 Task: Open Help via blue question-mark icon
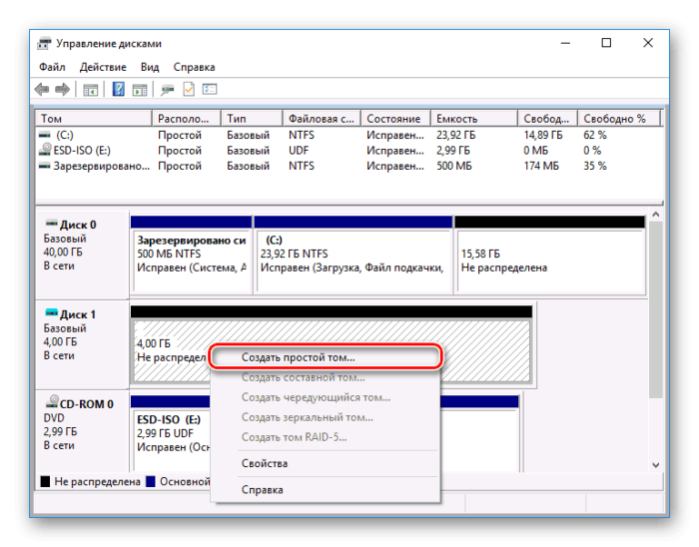[118, 89]
